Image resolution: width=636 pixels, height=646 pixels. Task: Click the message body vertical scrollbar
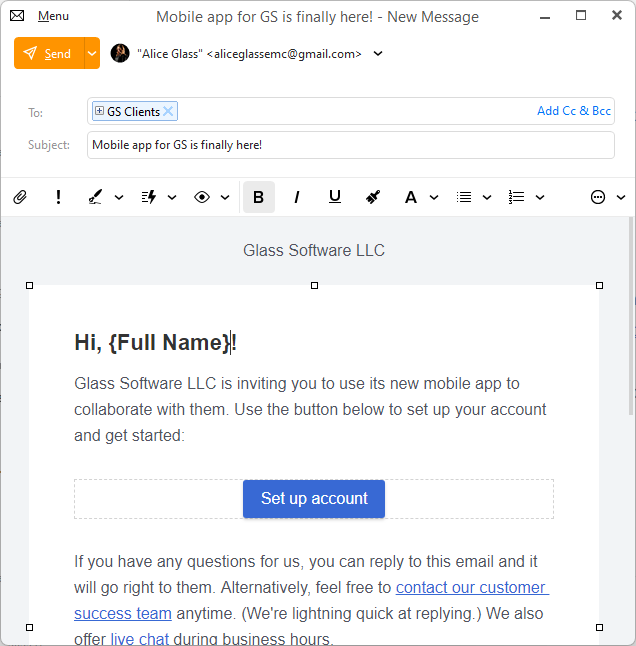coord(631,316)
